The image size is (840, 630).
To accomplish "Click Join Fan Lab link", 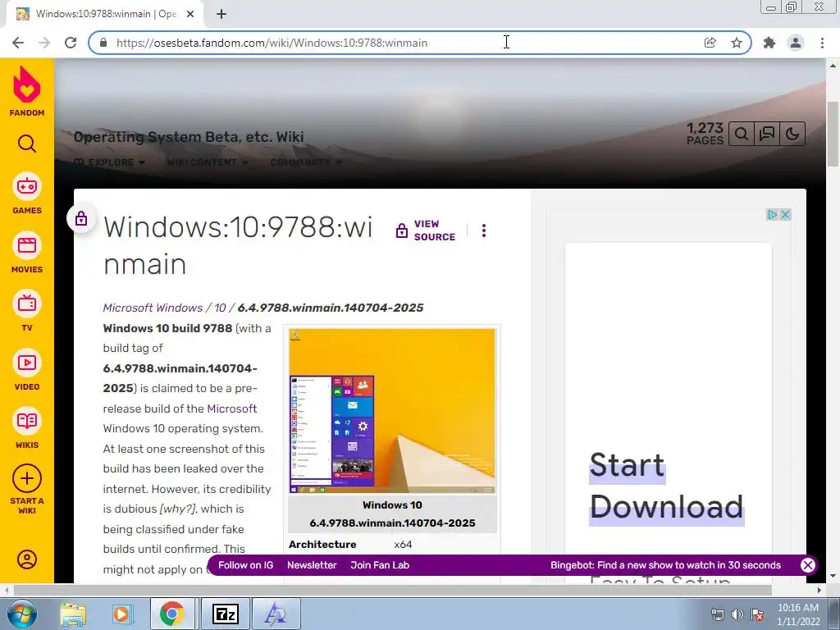I will click(x=380, y=565).
